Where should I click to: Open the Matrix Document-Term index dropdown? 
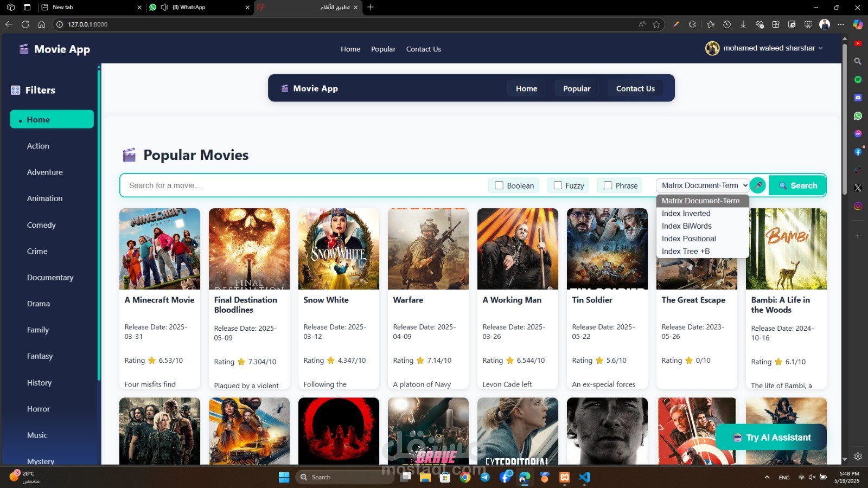click(x=702, y=185)
